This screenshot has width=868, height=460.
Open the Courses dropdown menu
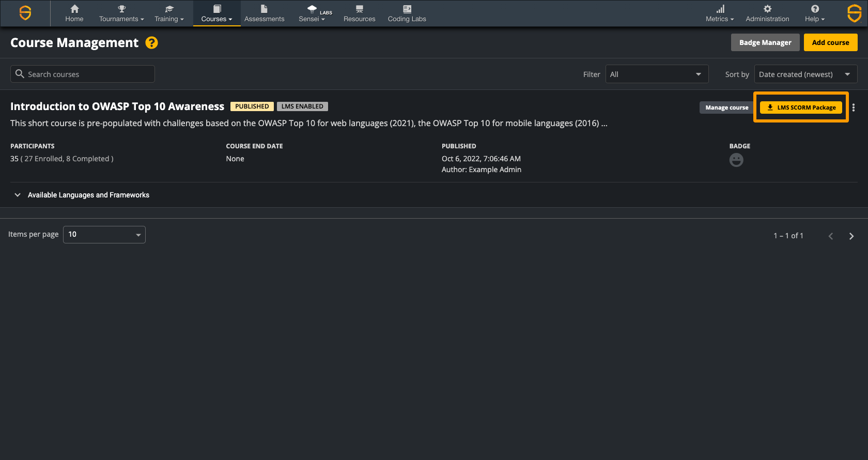pyautogui.click(x=217, y=13)
